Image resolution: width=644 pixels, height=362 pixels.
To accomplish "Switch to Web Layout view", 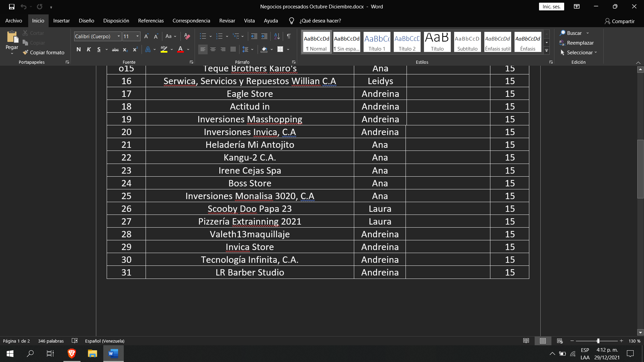I will [559, 341].
